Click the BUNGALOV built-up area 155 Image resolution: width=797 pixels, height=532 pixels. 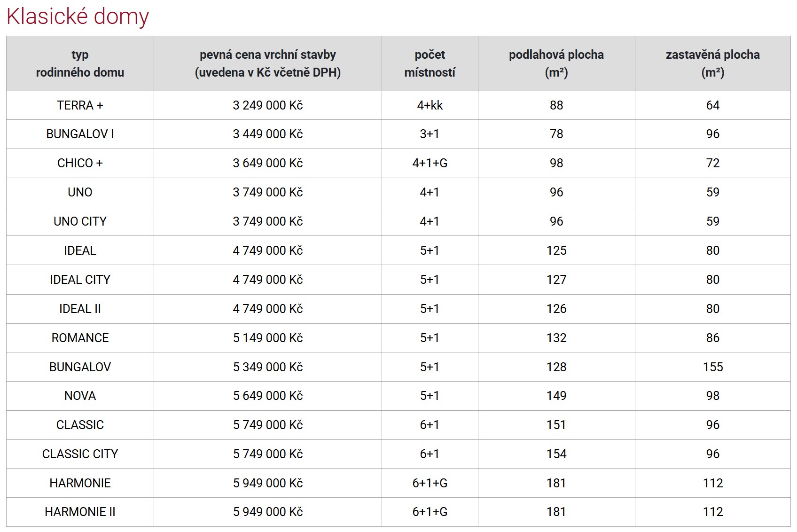click(712, 367)
